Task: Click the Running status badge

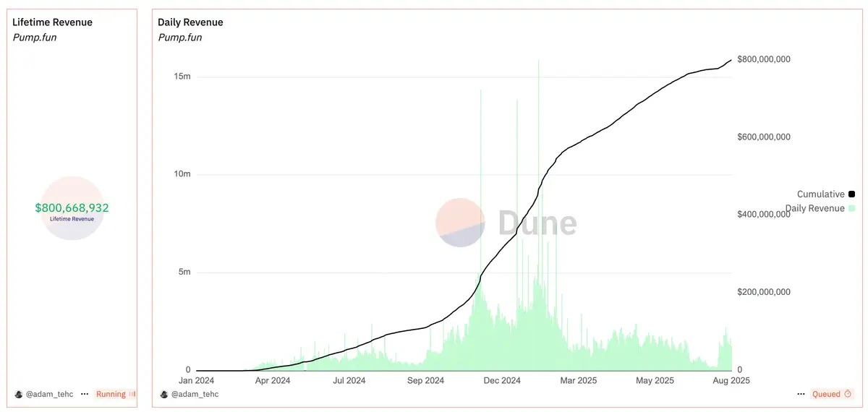Action: click(114, 394)
